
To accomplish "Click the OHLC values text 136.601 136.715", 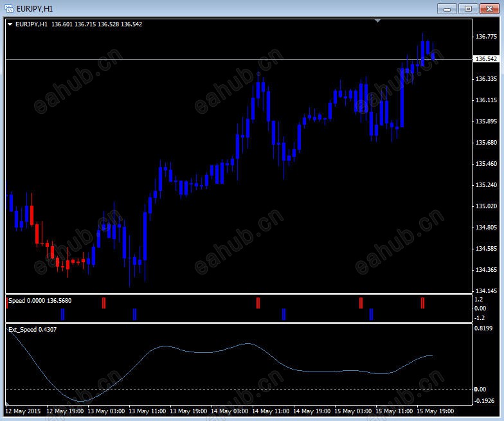I will click(73, 24).
